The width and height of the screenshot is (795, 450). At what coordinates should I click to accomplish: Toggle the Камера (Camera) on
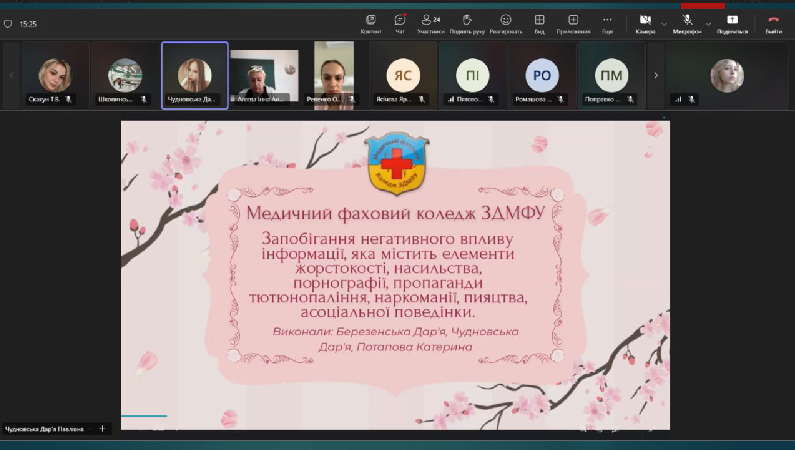pyautogui.click(x=645, y=24)
